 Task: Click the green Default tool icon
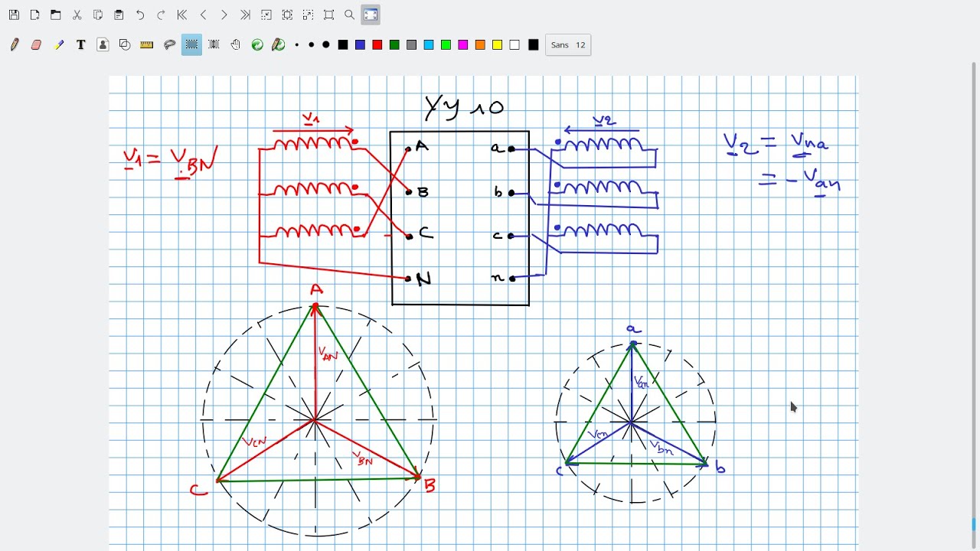point(257,45)
